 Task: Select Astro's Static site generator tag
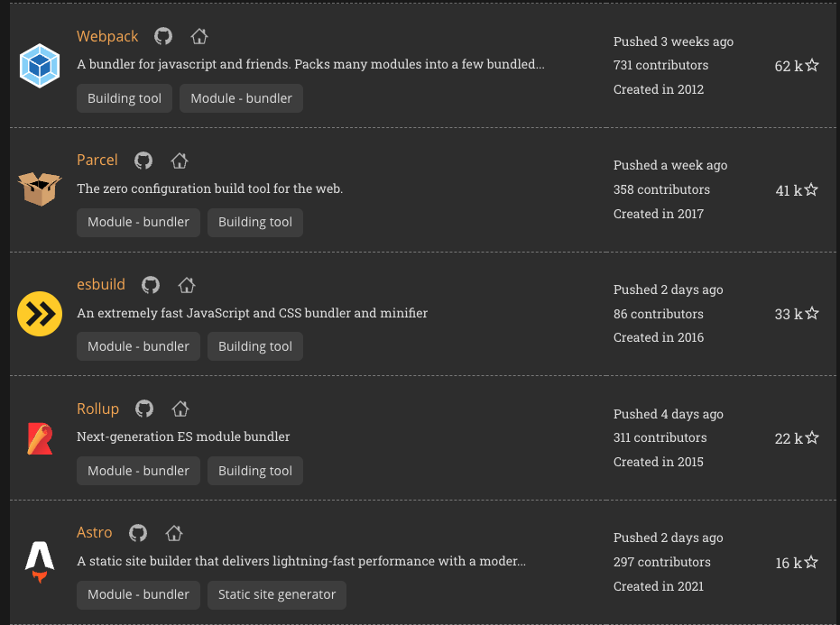tap(277, 594)
